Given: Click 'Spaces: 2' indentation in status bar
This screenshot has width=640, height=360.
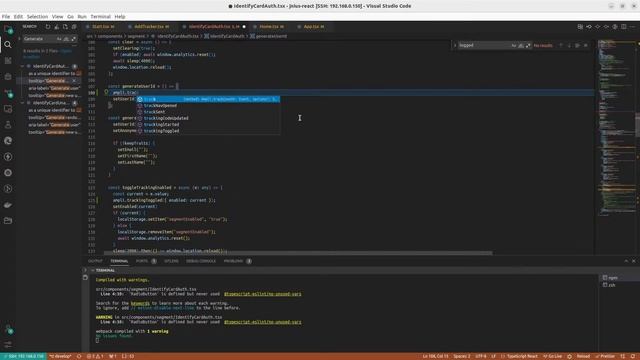Looking at the screenshot, I should pos(462,356).
